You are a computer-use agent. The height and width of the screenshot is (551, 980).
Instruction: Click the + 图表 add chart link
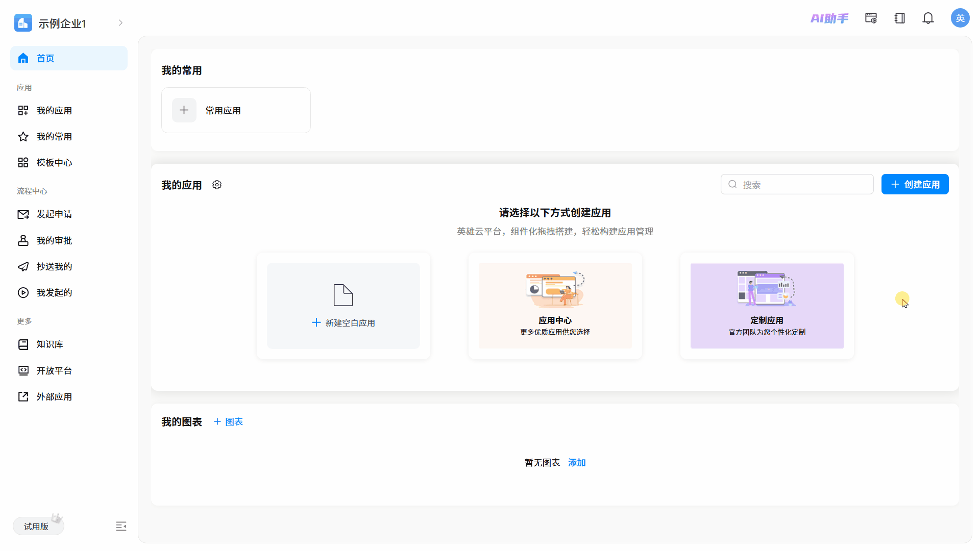click(x=228, y=422)
